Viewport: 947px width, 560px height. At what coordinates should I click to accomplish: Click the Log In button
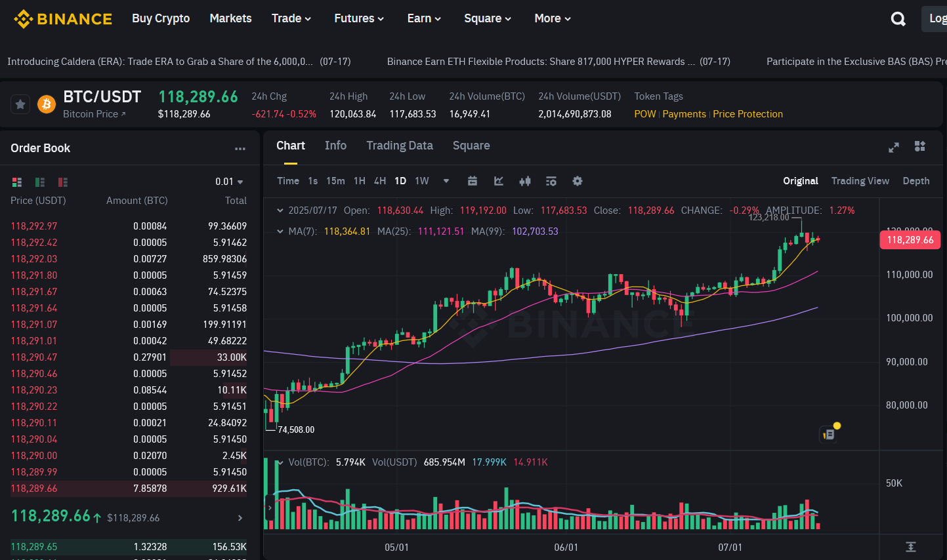pos(935,18)
